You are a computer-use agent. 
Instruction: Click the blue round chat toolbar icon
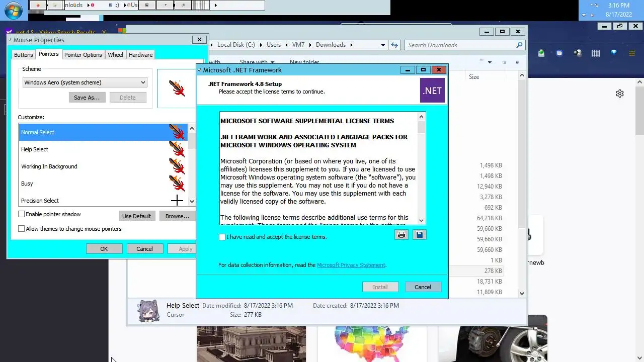(559, 53)
